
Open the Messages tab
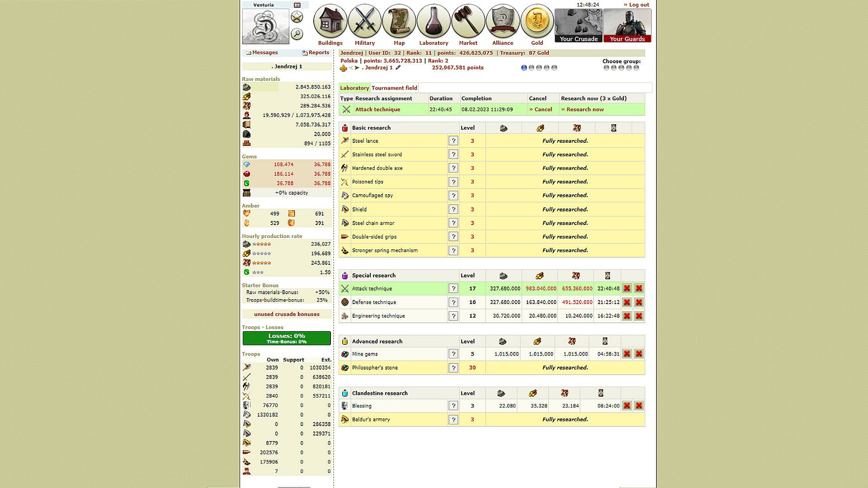pyautogui.click(x=264, y=53)
